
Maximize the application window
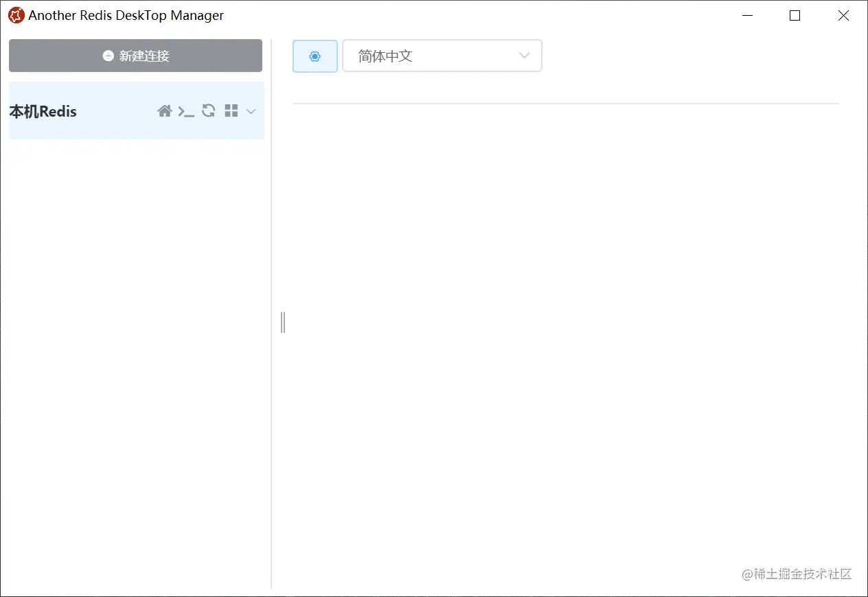point(795,15)
